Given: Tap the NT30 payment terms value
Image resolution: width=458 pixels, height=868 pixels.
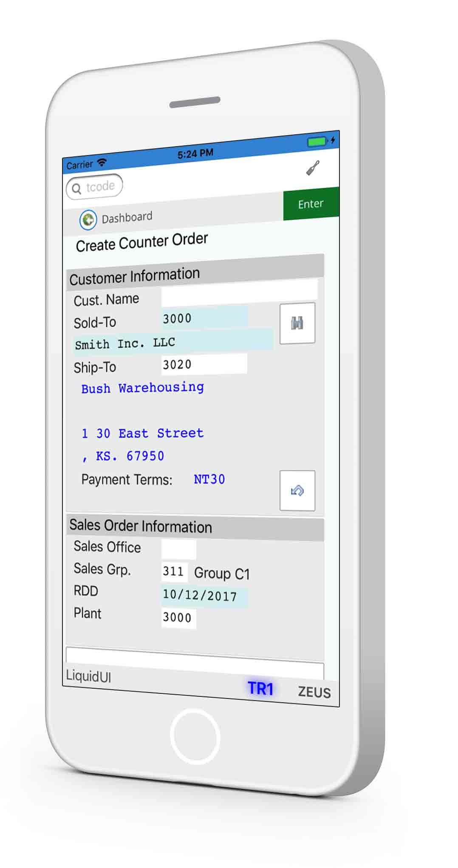Looking at the screenshot, I should [209, 480].
